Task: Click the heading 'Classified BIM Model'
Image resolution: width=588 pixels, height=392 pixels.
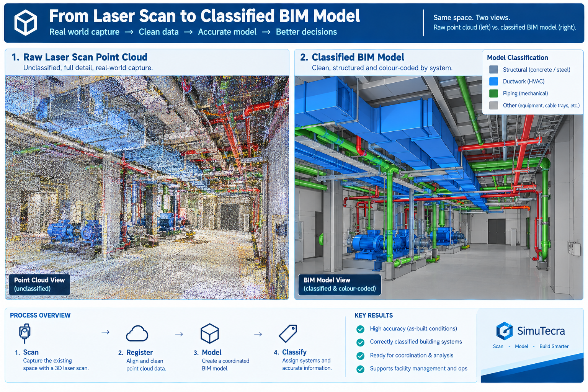Action: coord(358,57)
